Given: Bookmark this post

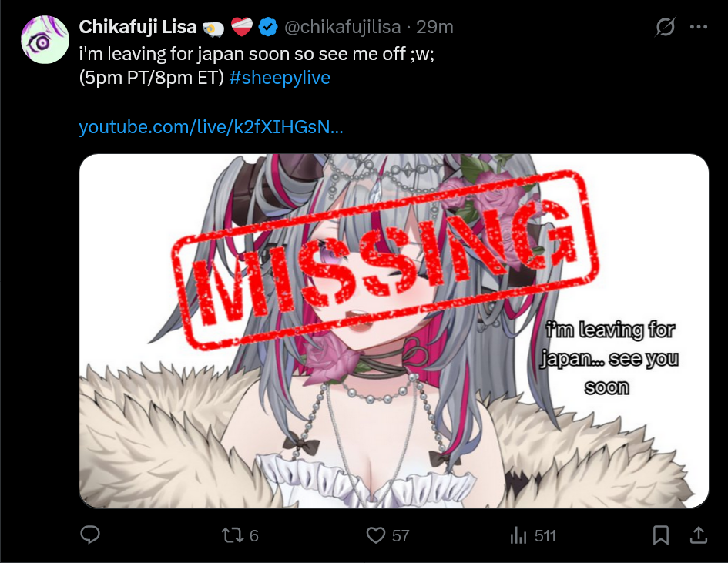Looking at the screenshot, I should coord(661,535).
